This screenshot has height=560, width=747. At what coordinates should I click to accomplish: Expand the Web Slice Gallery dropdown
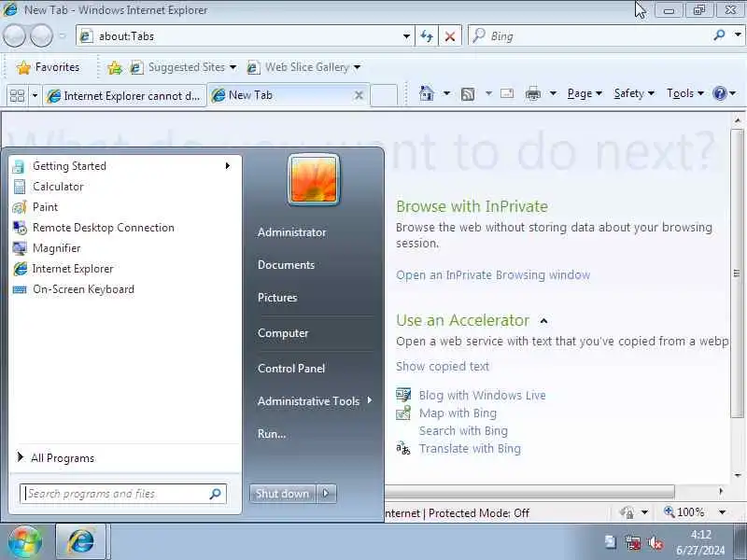(x=358, y=67)
